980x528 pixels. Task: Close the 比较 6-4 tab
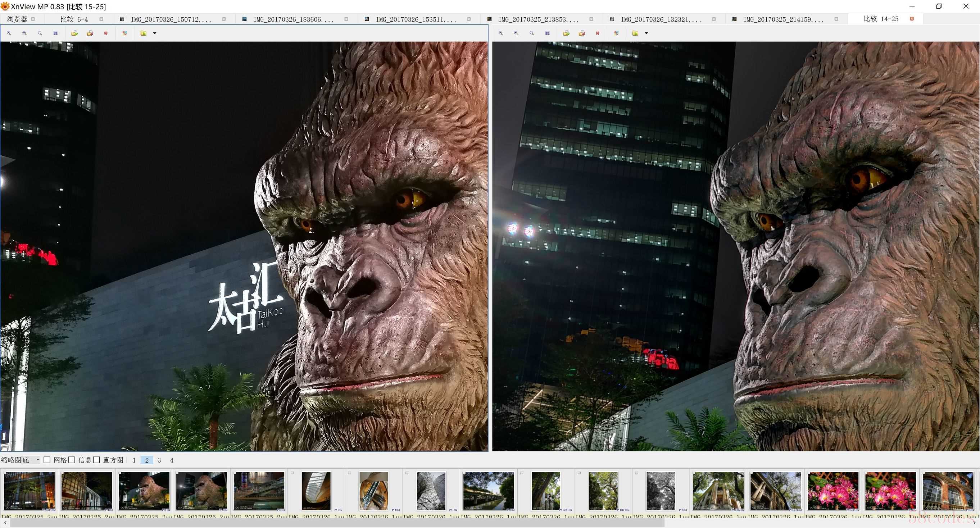pos(101,19)
